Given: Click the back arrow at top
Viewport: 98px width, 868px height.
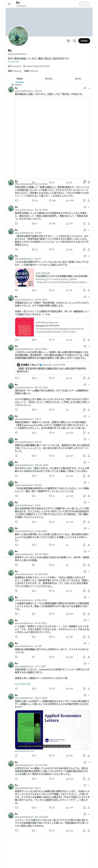Looking at the screenshot, I should (x=9, y=4).
